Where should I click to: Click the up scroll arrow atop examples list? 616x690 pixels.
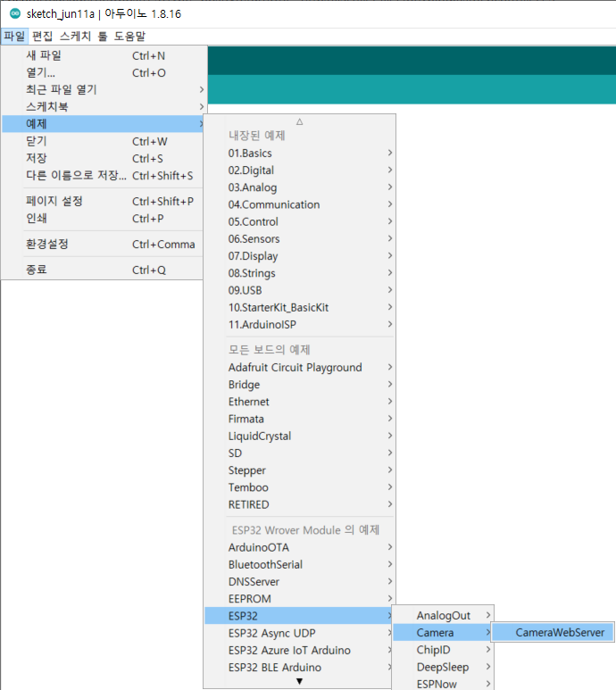point(300,121)
